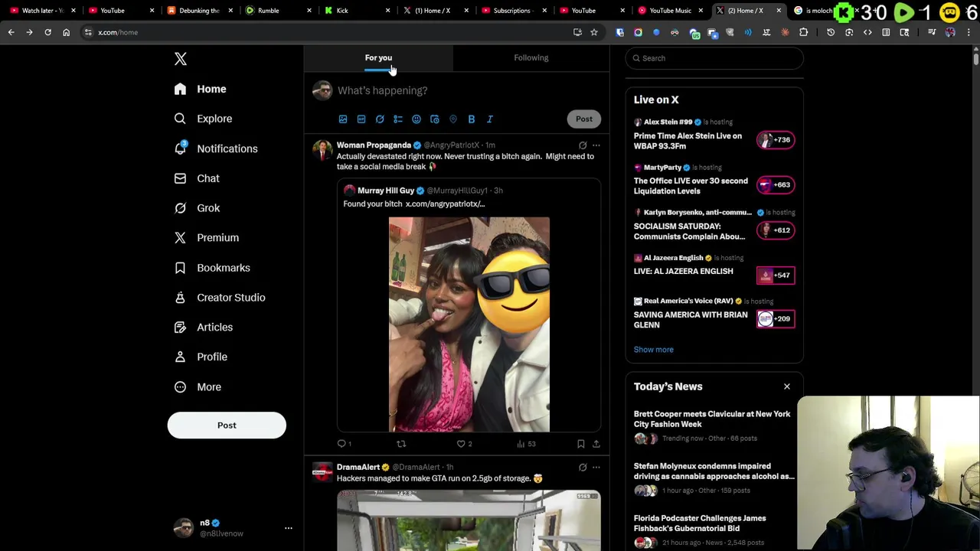Image resolution: width=980 pixels, height=551 pixels.
Task: Add a poll in the composer
Action: [398, 119]
